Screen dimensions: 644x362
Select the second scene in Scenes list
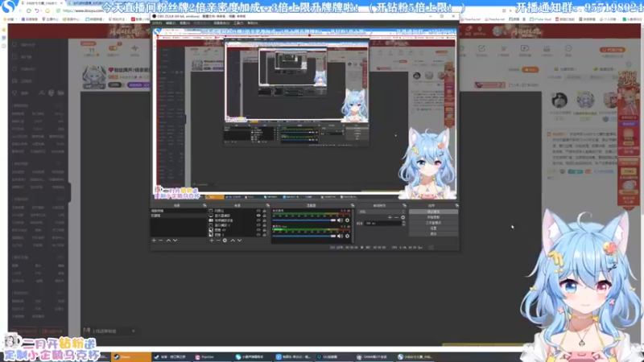point(179,216)
